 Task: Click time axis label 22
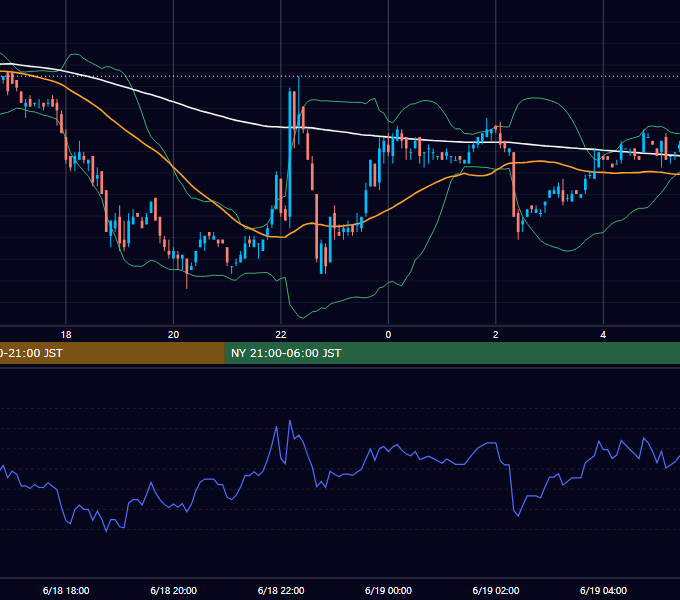click(281, 335)
